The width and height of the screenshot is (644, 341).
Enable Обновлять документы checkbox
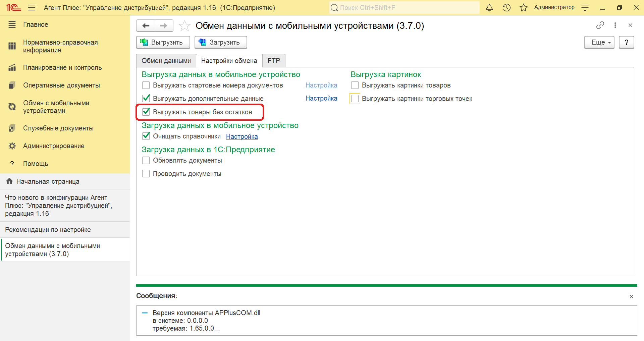(146, 160)
